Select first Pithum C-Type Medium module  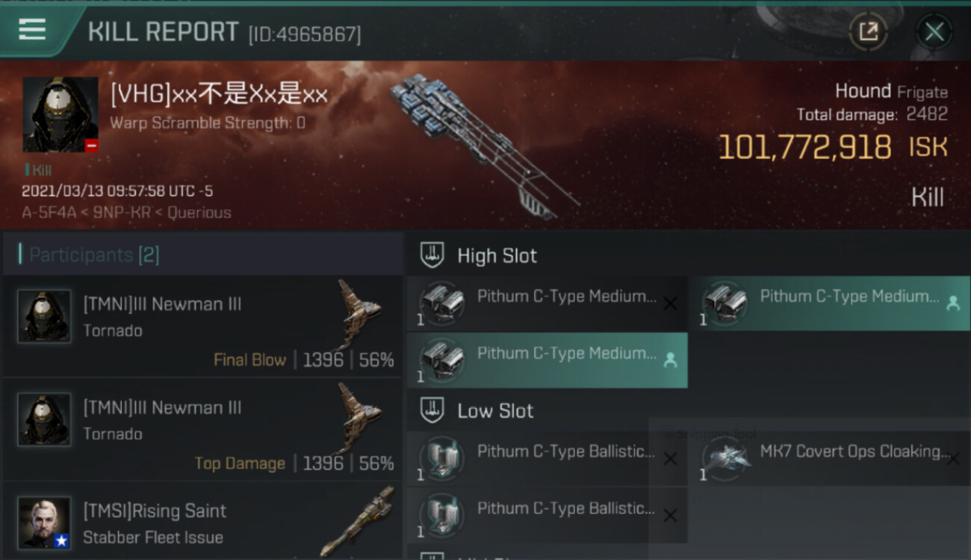pyautogui.click(x=547, y=303)
